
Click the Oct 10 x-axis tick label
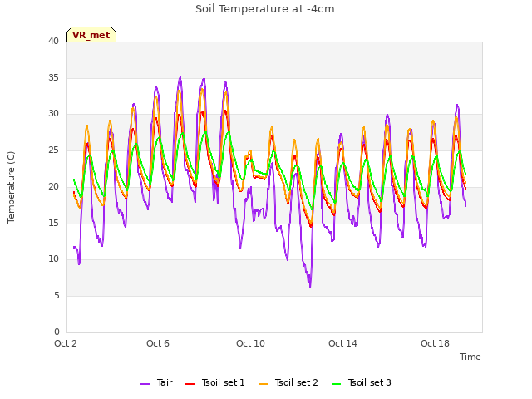(x=250, y=343)
